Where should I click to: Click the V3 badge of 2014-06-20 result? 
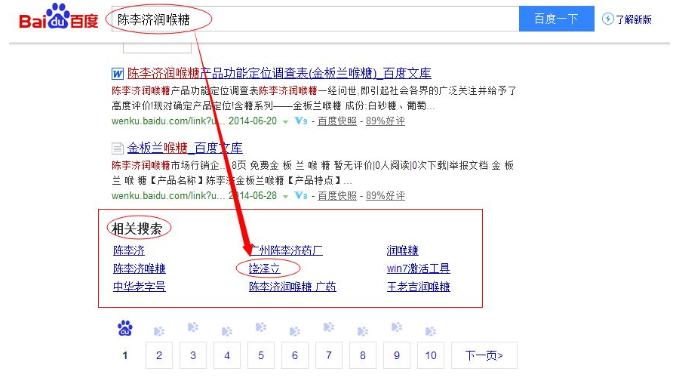point(300,121)
